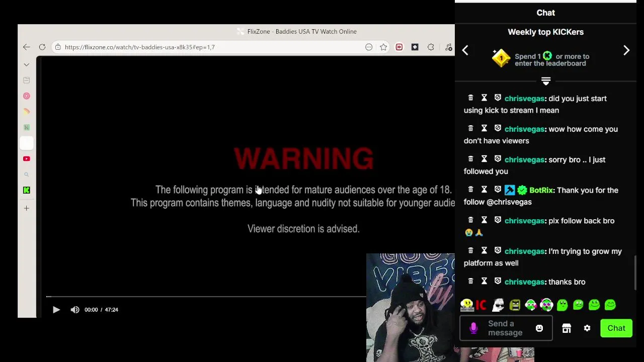Screen dimensions: 644x362
Task: Timeout user on 'thanks bro' message
Action: tap(484, 282)
